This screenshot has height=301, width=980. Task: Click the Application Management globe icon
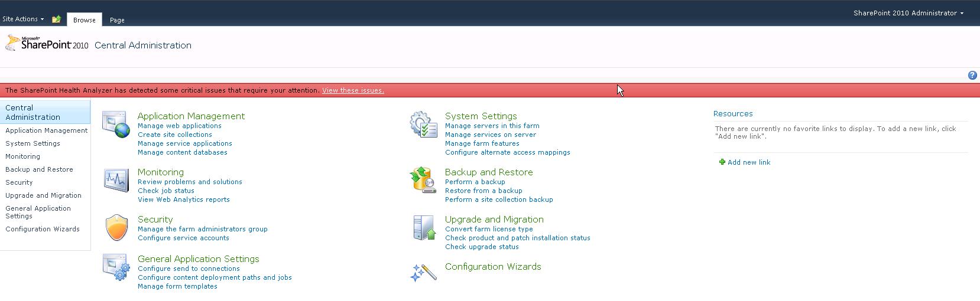pyautogui.click(x=115, y=124)
